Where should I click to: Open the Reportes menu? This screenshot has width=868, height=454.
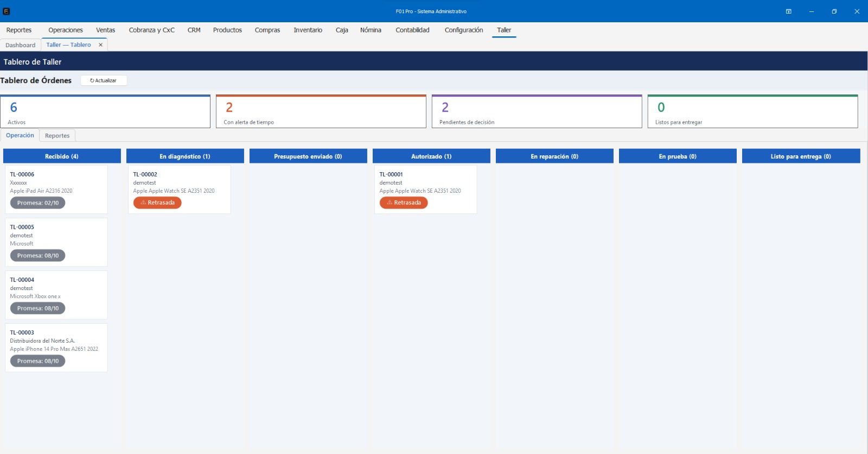tap(19, 30)
